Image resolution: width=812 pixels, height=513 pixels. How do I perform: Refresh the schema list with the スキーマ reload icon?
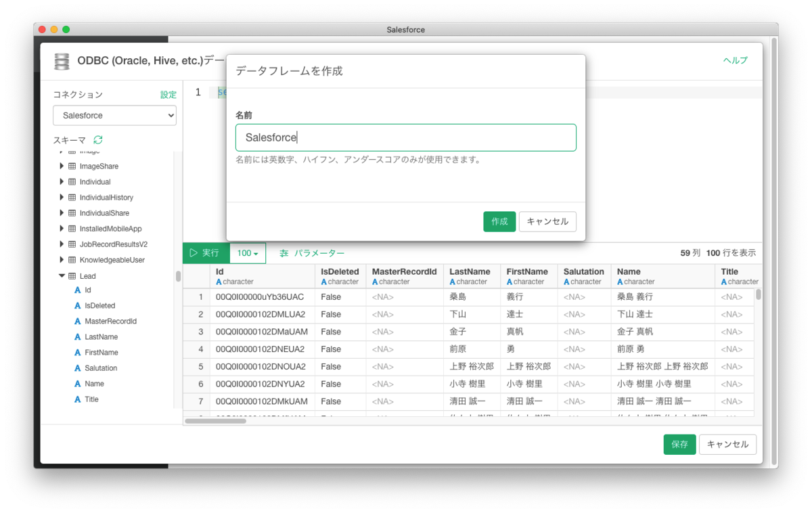pyautogui.click(x=98, y=140)
